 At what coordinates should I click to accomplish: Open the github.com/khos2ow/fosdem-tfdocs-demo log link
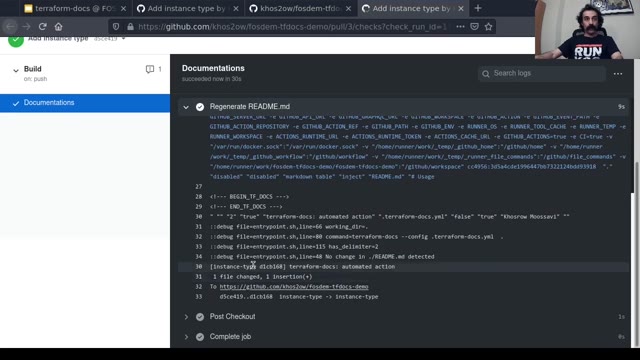pos(294,287)
